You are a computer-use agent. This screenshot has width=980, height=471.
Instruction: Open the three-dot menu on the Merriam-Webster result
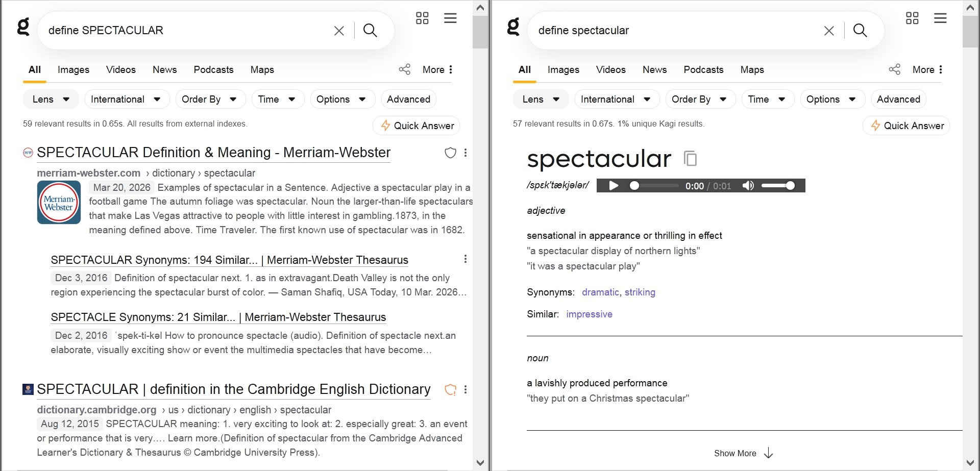click(465, 153)
